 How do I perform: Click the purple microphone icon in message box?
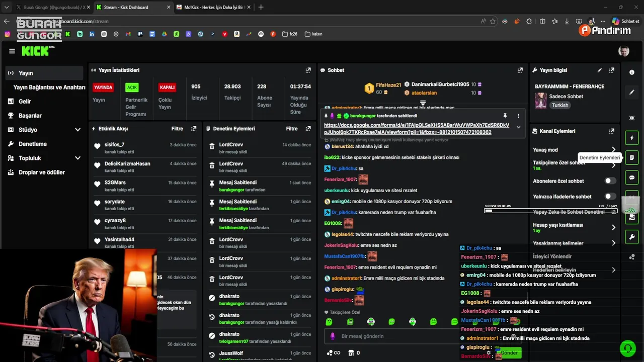coord(332,336)
